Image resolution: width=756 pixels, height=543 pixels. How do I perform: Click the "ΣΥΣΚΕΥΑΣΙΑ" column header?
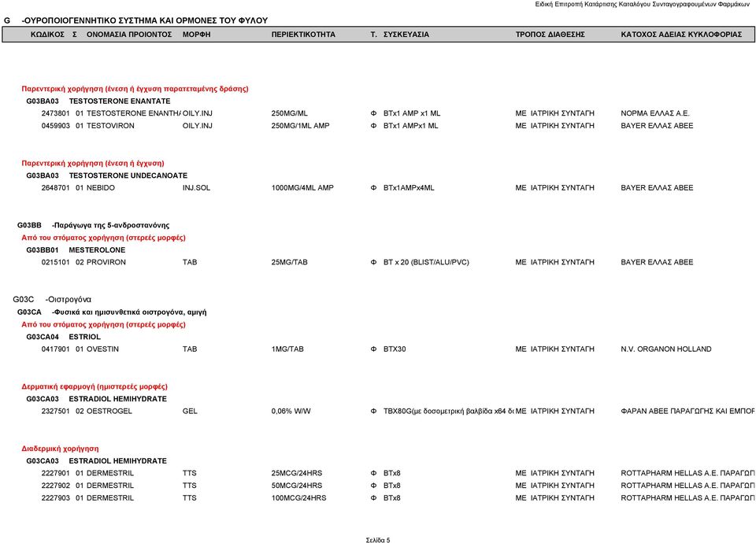(406, 35)
